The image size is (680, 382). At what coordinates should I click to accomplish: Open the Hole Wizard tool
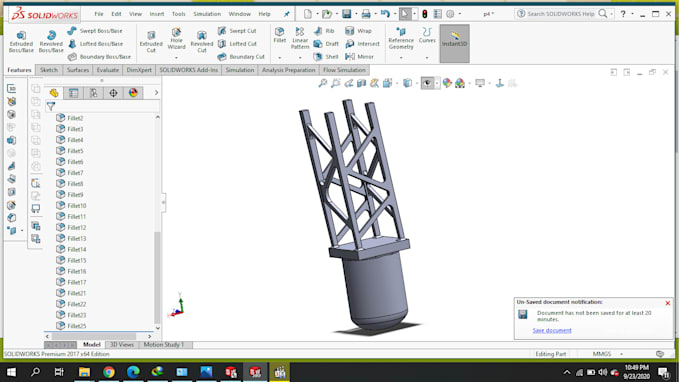177,39
